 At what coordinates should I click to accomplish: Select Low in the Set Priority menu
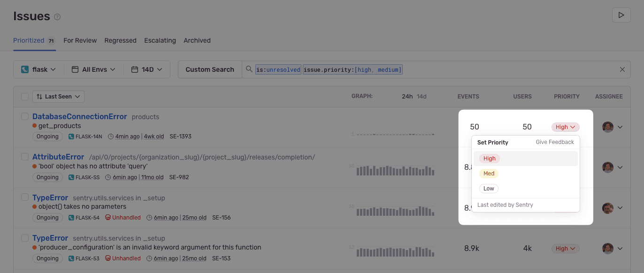[489, 188]
